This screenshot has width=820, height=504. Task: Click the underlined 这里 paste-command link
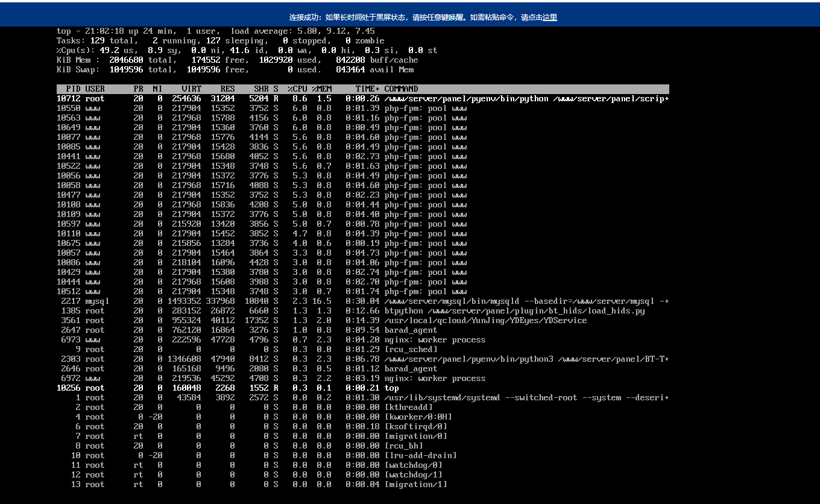(x=549, y=17)
